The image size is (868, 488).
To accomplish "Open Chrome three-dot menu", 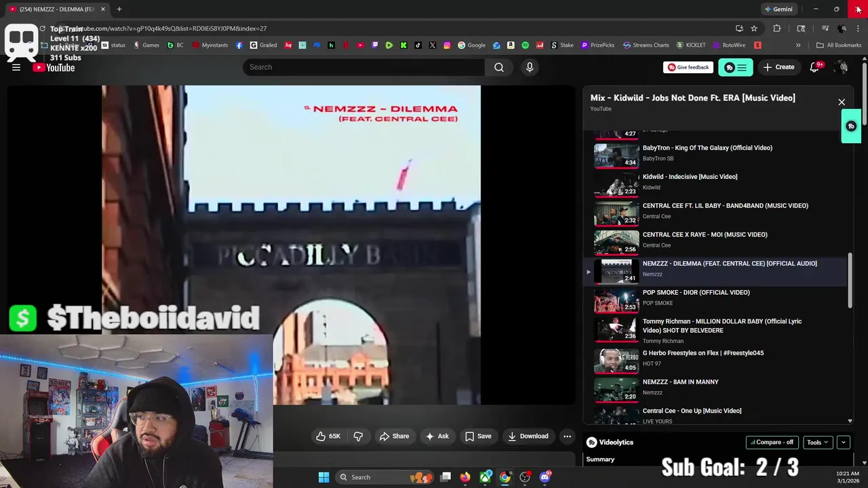I will point(859,28).
